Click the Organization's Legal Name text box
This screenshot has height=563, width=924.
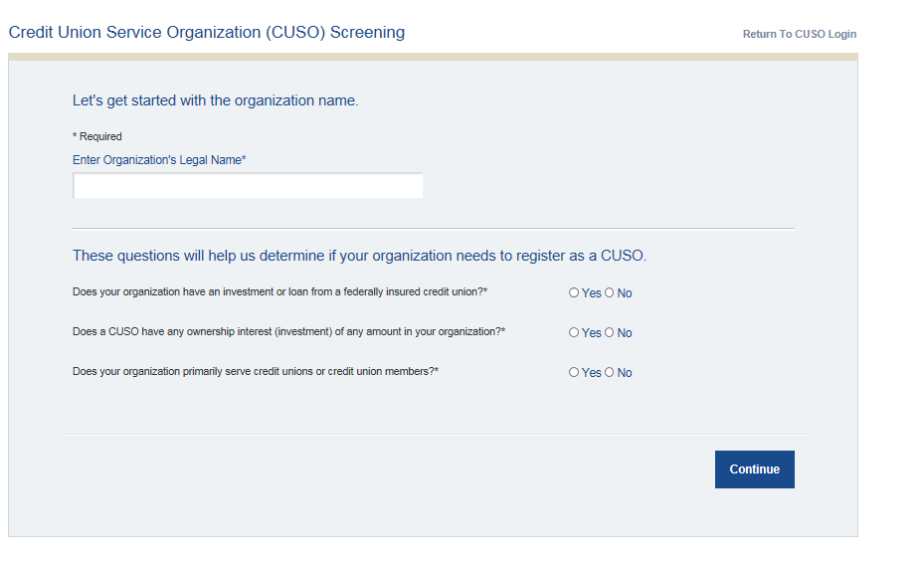[248, 186]
